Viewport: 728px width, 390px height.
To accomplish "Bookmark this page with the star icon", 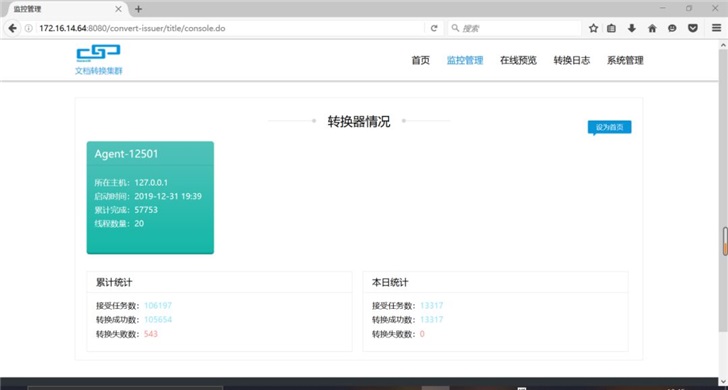I will (x=593, y=28).
